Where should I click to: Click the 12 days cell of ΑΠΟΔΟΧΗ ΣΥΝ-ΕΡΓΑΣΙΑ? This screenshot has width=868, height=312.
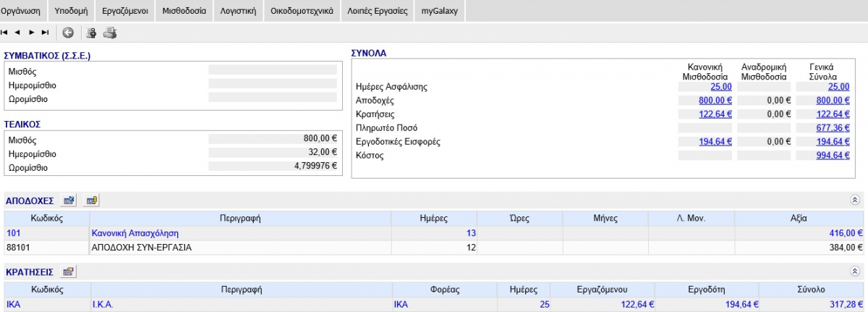(x=434, y=247)
